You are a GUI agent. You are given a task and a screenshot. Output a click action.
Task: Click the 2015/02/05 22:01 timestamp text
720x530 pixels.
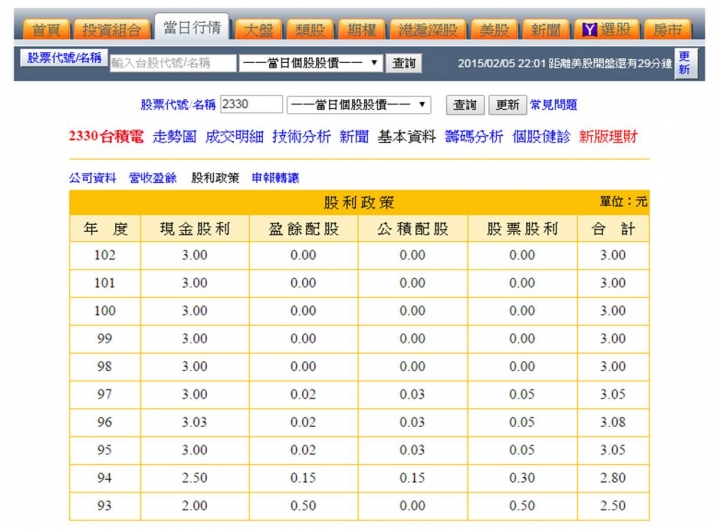[501, 63]
